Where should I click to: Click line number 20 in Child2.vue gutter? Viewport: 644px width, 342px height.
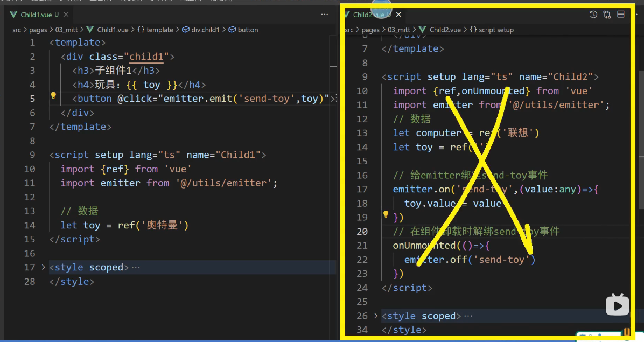coord(362,232)
